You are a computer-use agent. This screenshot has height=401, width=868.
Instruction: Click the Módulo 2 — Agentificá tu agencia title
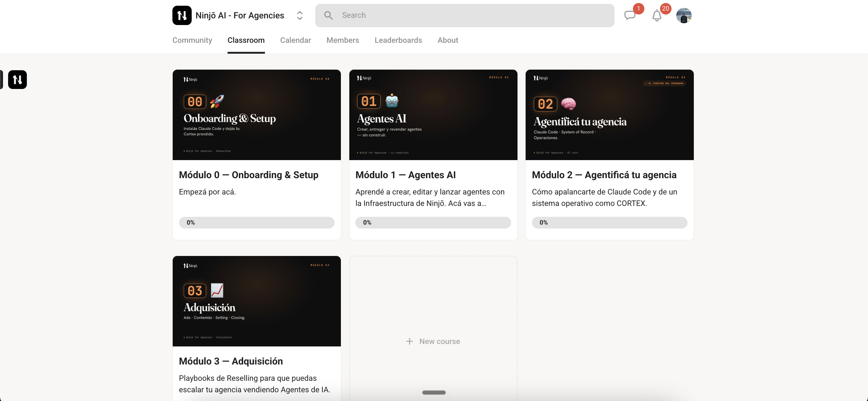tap(604, 175)
